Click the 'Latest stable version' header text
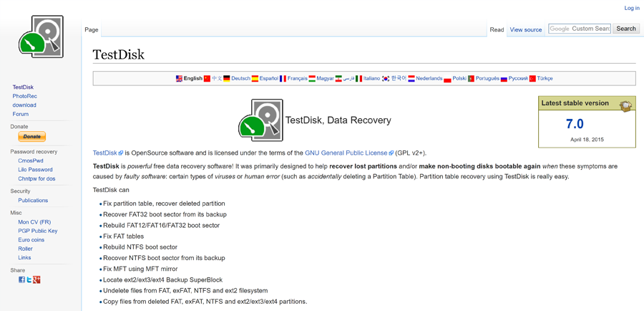The width and height of the screenshot is (644, 311). (x=575, y=103)
